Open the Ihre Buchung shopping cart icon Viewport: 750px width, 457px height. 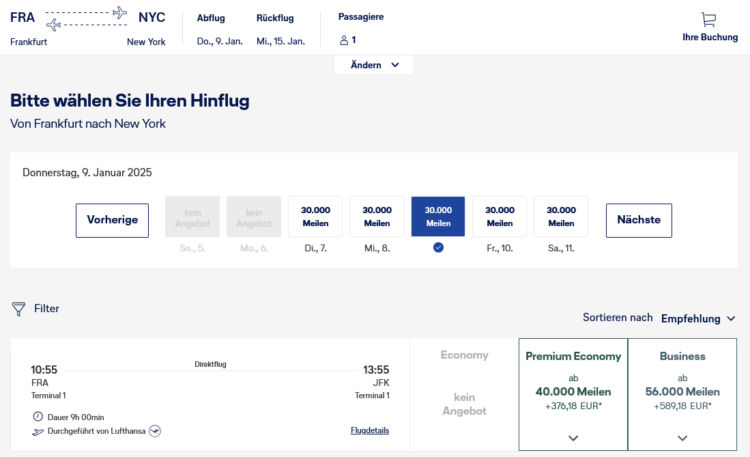[709, 19]
